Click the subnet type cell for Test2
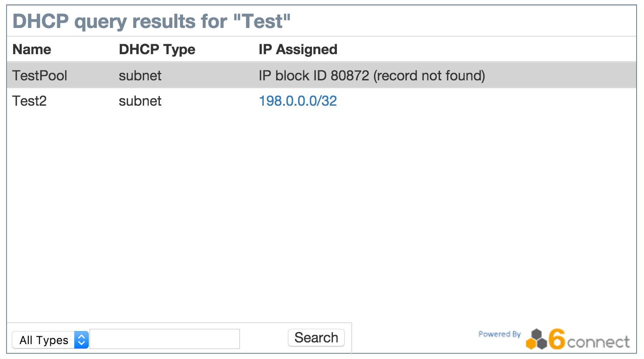Viewport: 644px width, 359px height. pyautogui.click(x=140, y=101)
